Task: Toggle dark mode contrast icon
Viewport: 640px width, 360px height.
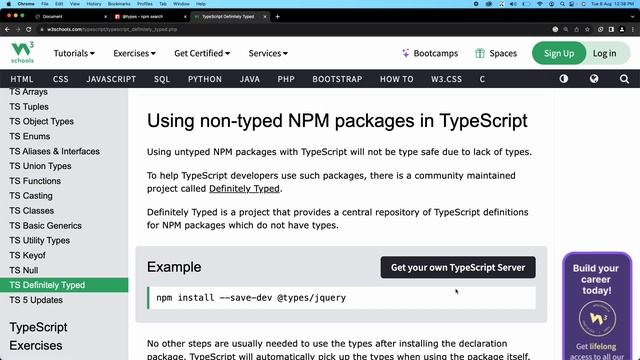Action: point(564,79)
